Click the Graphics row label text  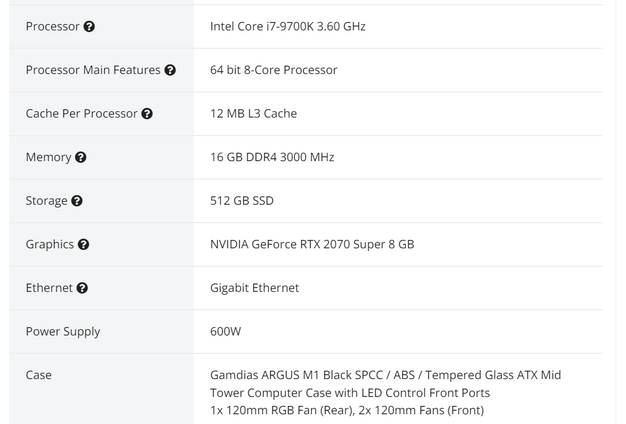[50, 244]
